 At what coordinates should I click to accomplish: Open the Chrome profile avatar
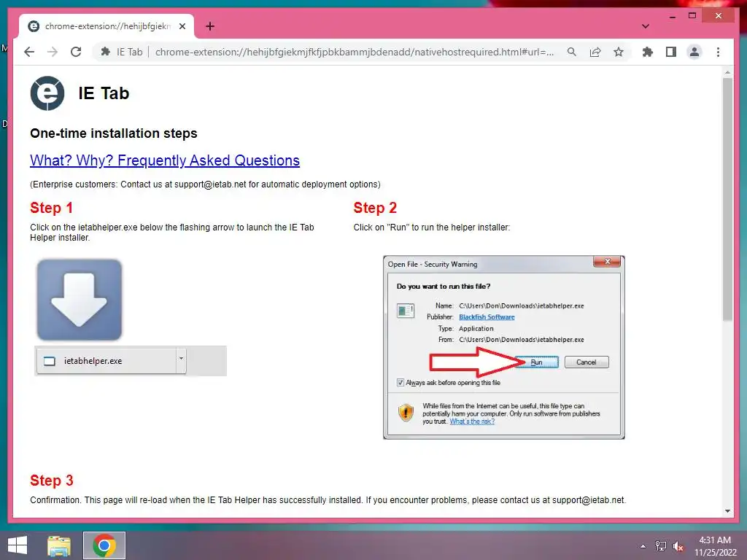(x=694, y=52)
